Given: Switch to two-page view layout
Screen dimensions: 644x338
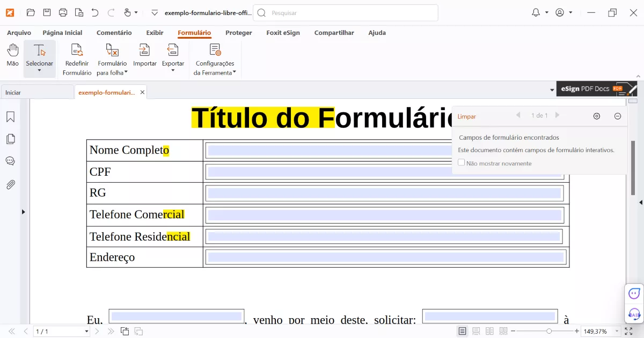Looking at the screenshot, I should pyautogui.click(x=489, y=331).
